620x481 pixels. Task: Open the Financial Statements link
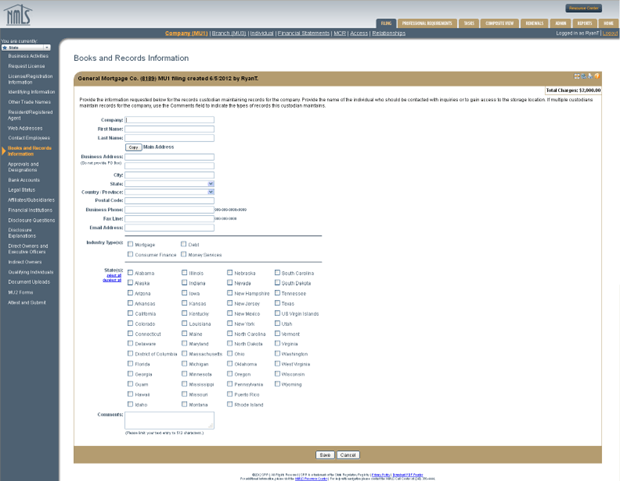click(303, 33)
